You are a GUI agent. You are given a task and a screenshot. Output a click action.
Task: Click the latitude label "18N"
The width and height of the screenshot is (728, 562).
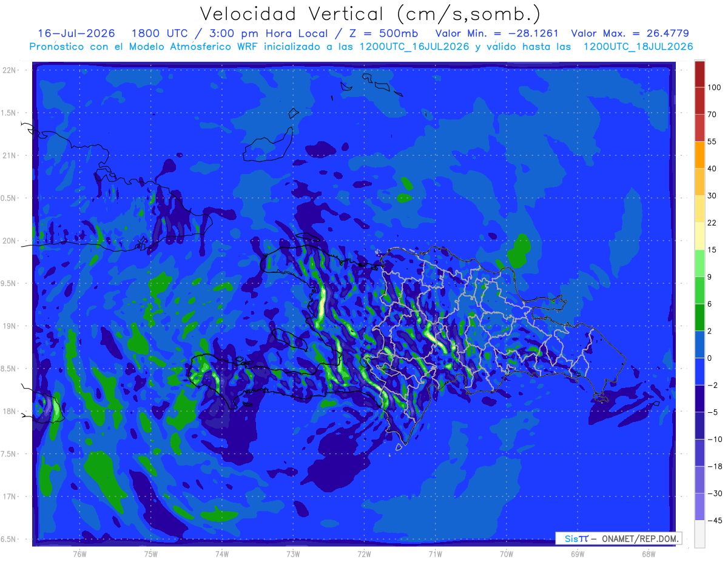coord(10,411)
